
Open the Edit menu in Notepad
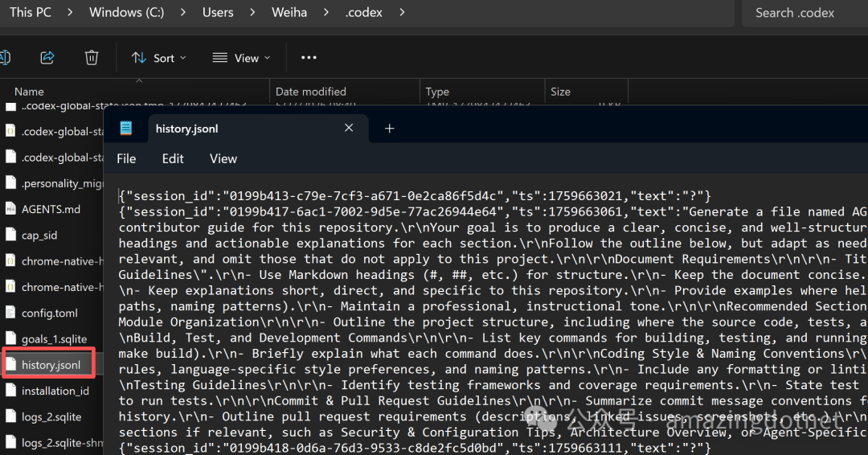tap(173, 159)
